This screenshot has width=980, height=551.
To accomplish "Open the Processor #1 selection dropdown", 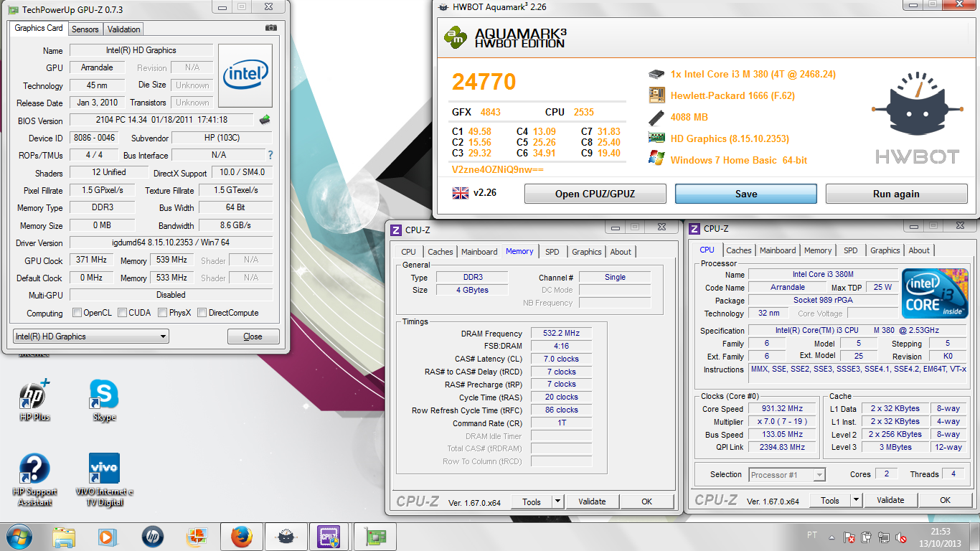I will tap(787, 474).
